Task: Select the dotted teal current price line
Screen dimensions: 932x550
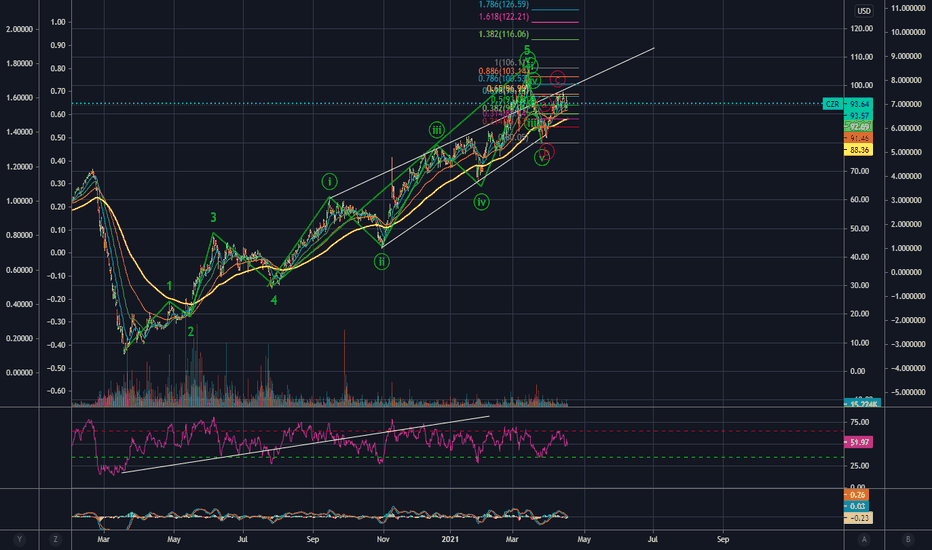Action: pos(446,104)
